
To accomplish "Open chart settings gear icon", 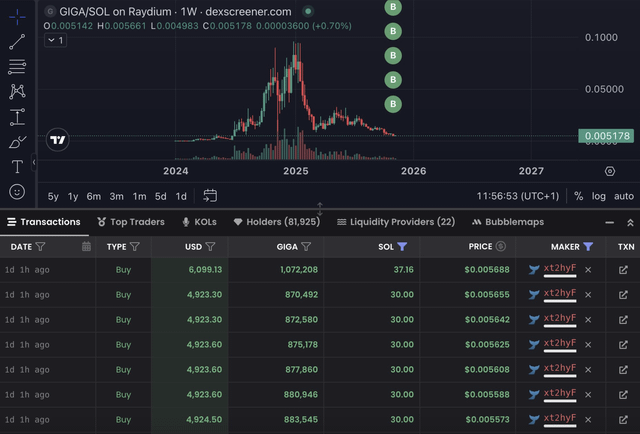I will coord(610,171).
